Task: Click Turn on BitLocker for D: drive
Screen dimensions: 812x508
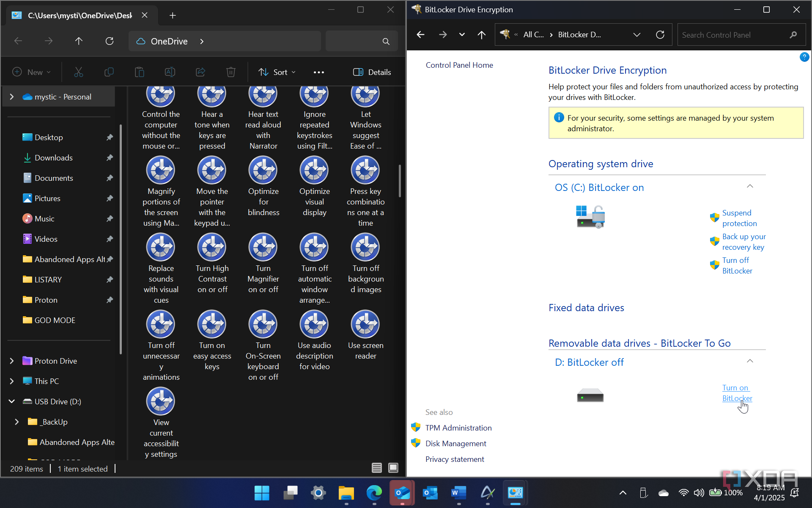Action: [x=737, y=393]
